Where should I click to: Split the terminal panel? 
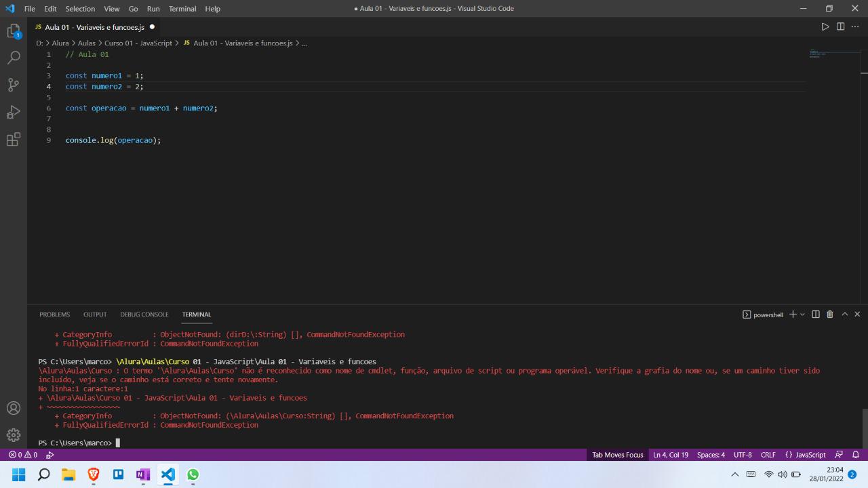816,314
